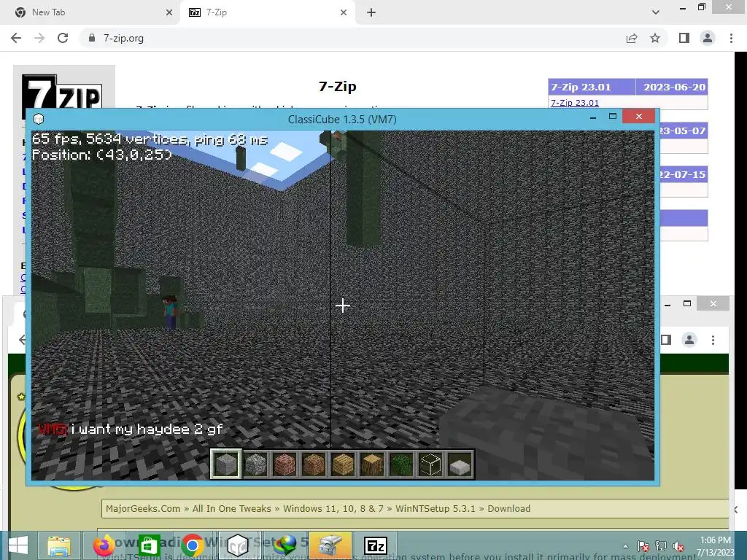Select the dirt block in the hotbar
The width and height of the screenshot is (747, 560).
[314, 464]
